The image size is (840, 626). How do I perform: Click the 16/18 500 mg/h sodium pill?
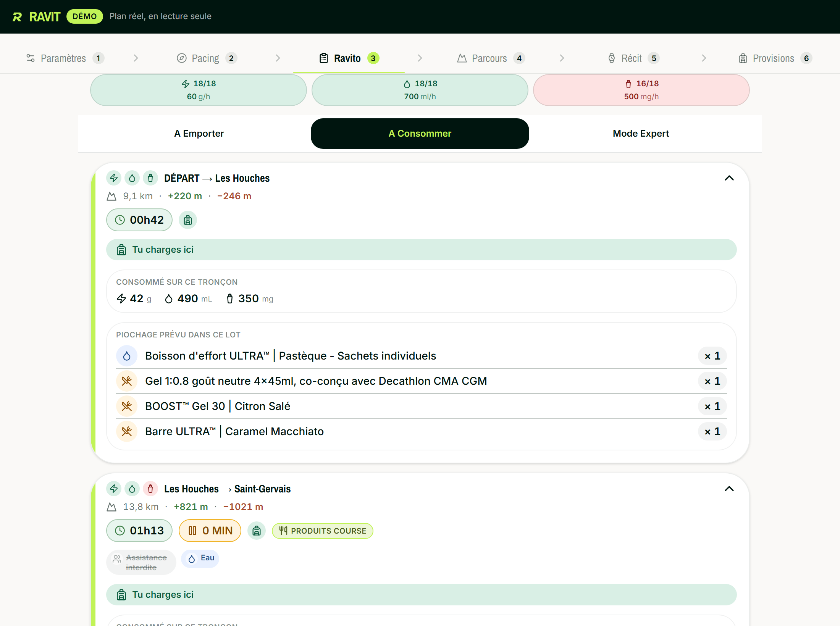click(x=641, y=90)
